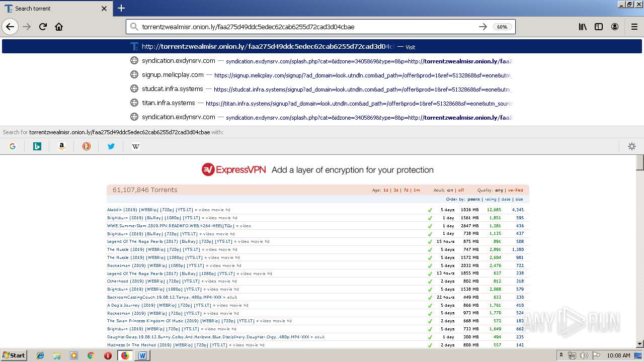
Task: Visit the highlighted torrentzwealmisr suggestion
Action: click(x=322, y=46)
